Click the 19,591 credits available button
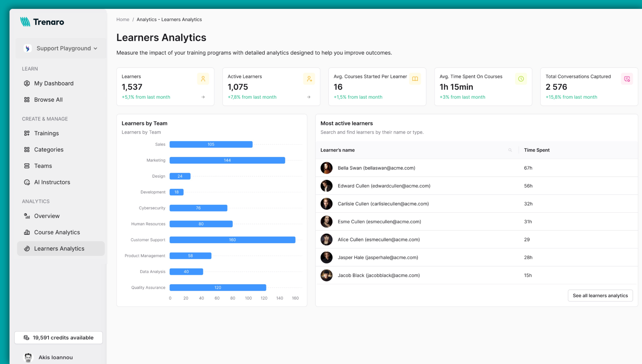 click(x=59, y=338)
